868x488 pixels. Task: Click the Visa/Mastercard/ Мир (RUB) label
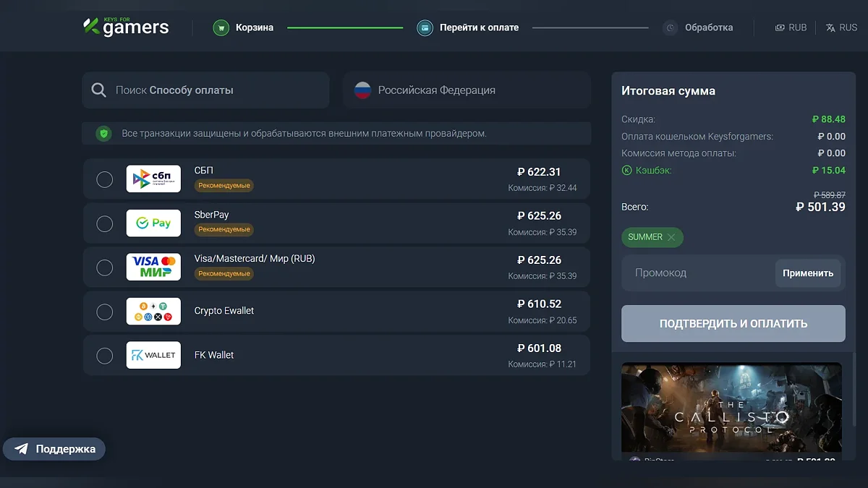(x=255, y=259)
